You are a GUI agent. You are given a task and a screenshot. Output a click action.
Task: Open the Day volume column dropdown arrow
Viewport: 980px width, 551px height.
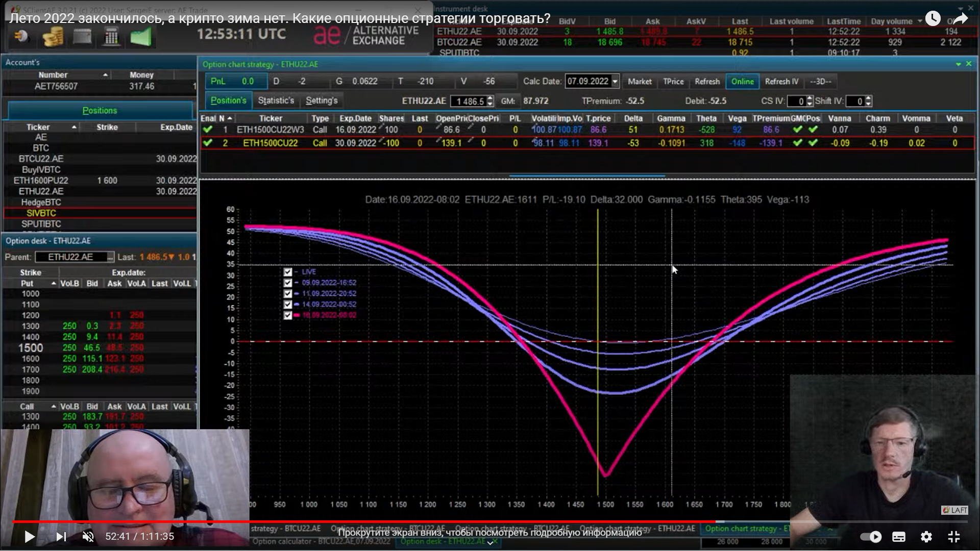(x=920, y=21)
